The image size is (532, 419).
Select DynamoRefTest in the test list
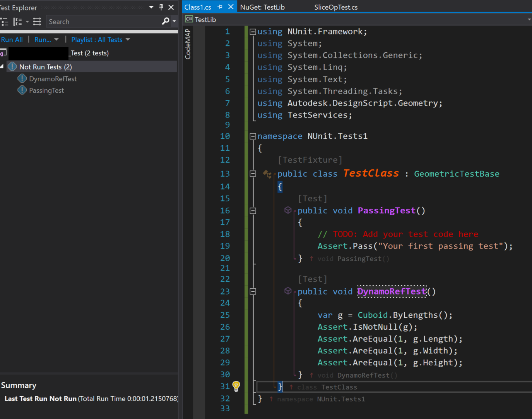(x=53, y=79)
